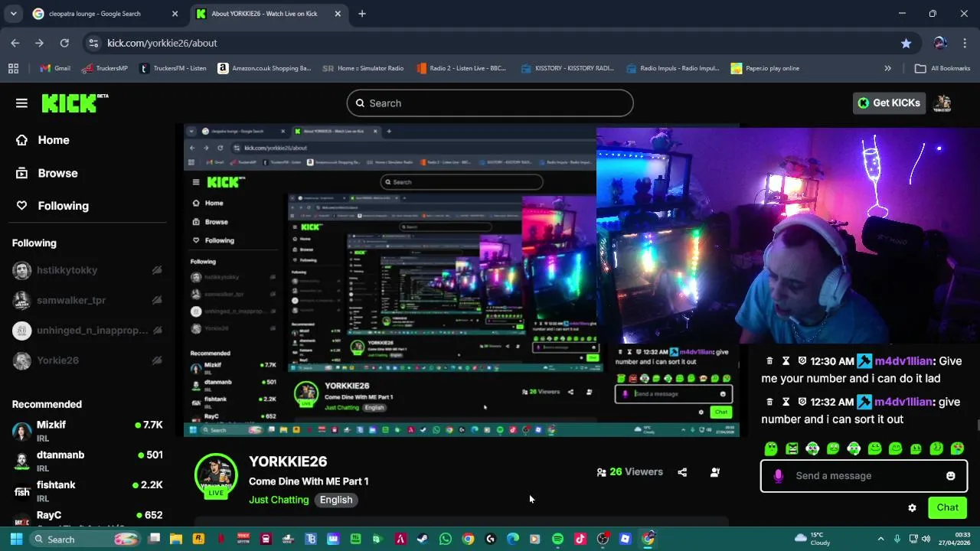This screenshot has height=551, width=980.
Task: Open TruckersFM - Listen bookmark
Action: [x=173, y=68]
